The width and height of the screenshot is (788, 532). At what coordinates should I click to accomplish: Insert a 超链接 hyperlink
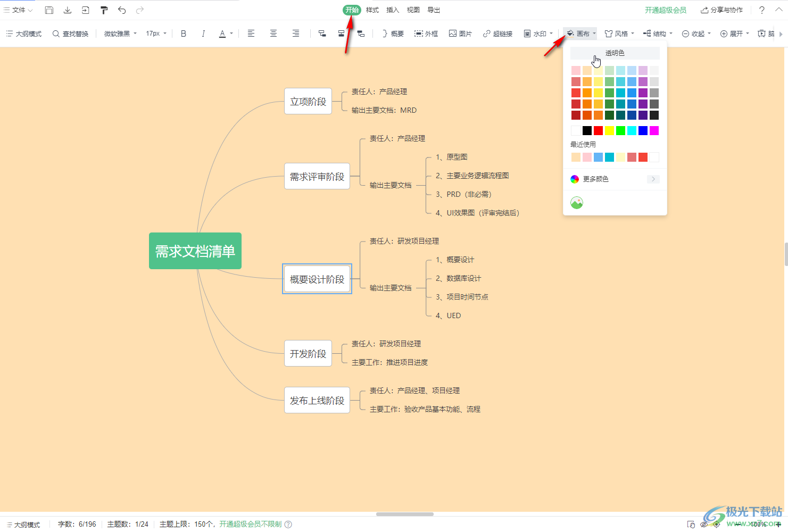(497, 34)
